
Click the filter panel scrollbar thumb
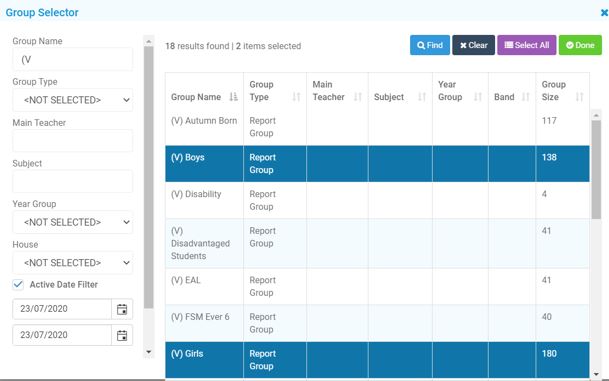(148, 177)
